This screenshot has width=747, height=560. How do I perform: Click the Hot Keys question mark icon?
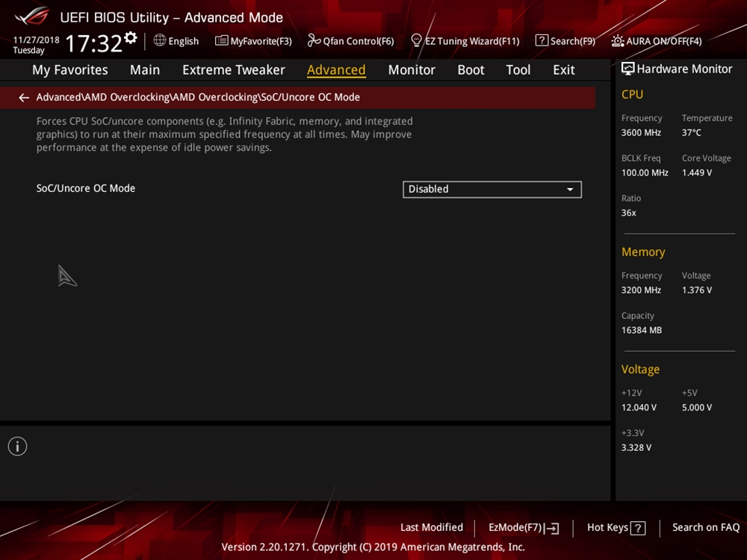638,528
